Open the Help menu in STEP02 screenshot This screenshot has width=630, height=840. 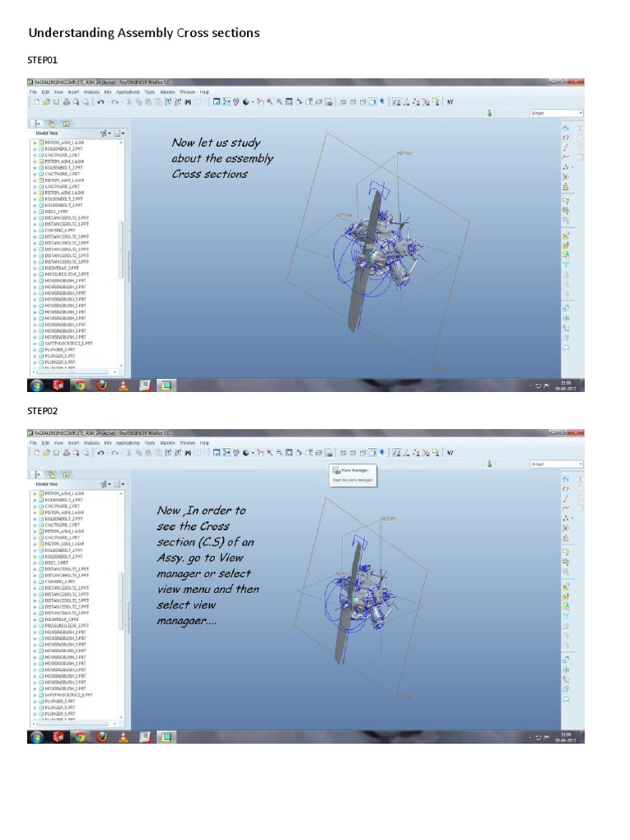(204, 443)
